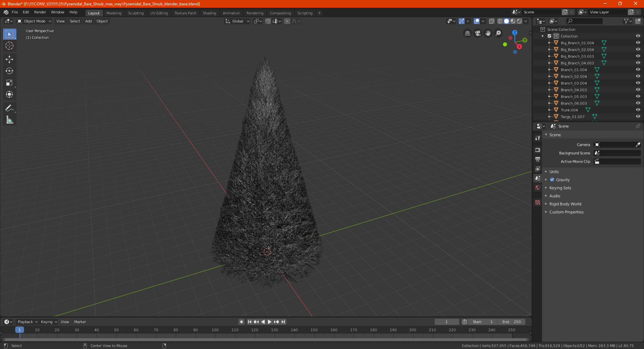Jump to the timeline start frame
The height and width of the screenshot is (349, 644).
click(x=250, y=322)
